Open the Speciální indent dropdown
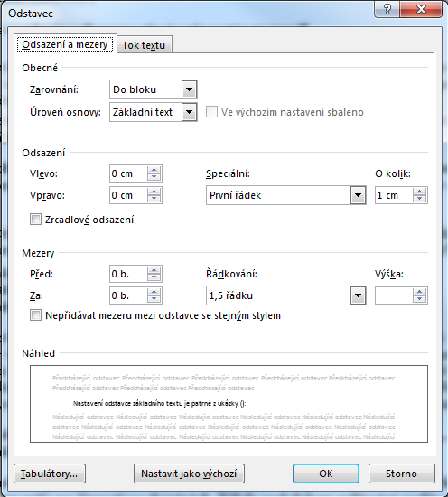The width and height of the screenshot is (448, 497). click(358, 195)
